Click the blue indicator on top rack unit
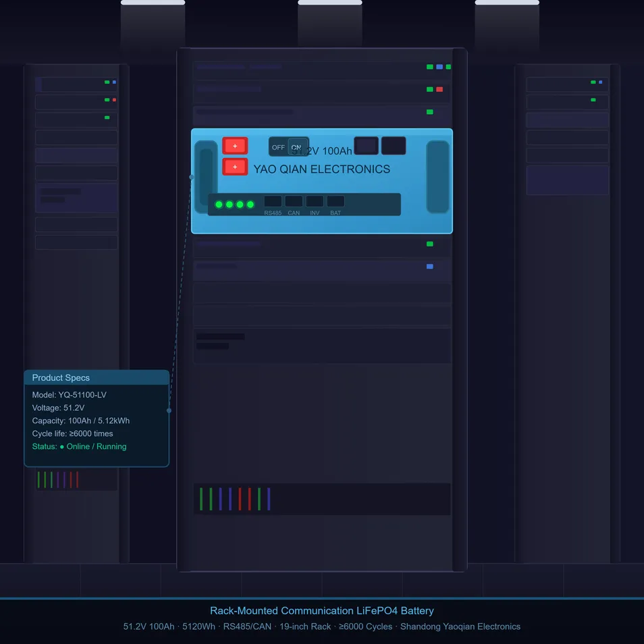 point(439,67)
